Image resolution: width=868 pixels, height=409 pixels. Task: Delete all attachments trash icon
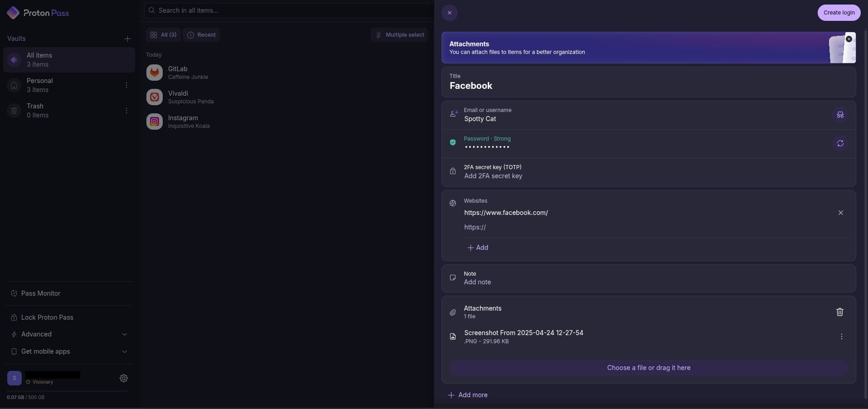pos(840,312)
